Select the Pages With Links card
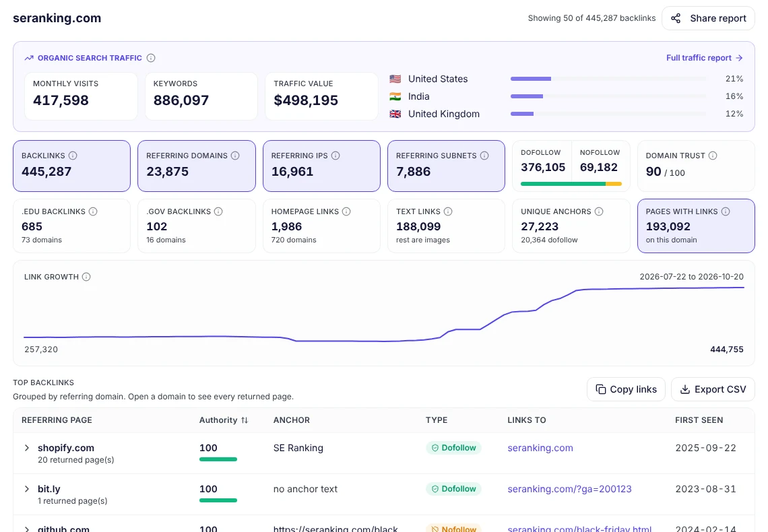Viewport: 768px width, 532px height. (x=696, y=226)
